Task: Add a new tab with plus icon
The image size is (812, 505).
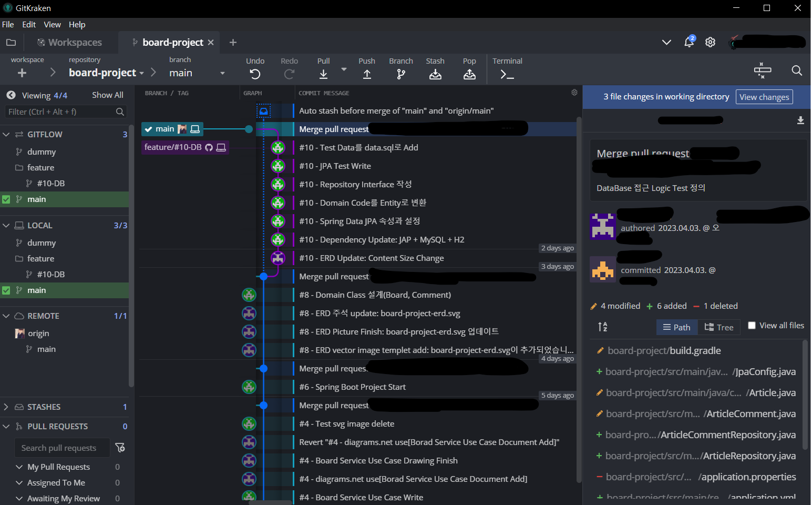Action: (x=233, y=42)
